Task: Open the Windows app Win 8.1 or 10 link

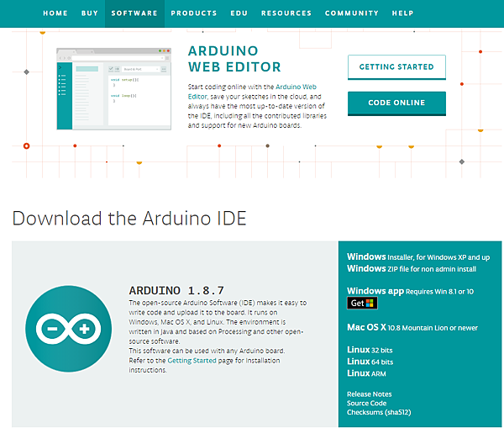Action: (410, 291)
